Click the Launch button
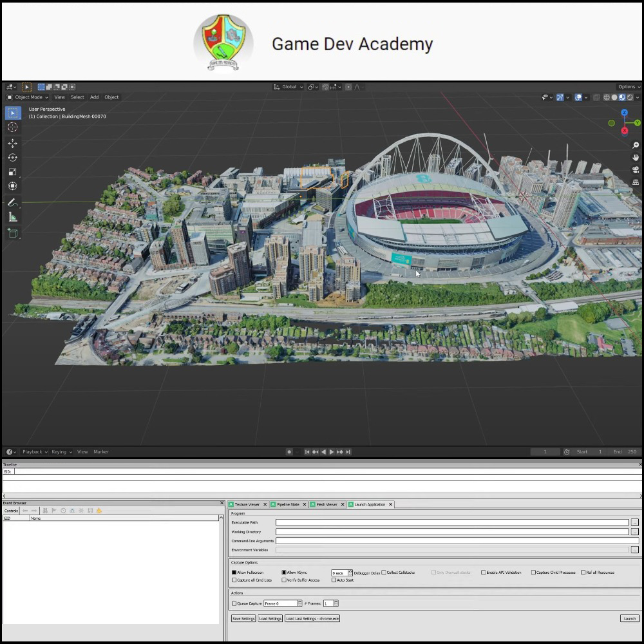This screenshot has width=644, height=644. pyautogui.click(x=630, y=619)
